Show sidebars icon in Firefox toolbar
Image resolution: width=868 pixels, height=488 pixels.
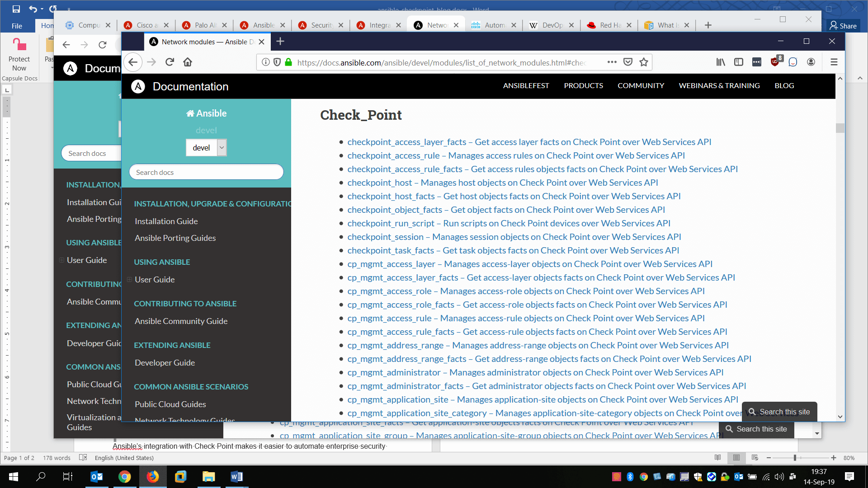(739, 62)
